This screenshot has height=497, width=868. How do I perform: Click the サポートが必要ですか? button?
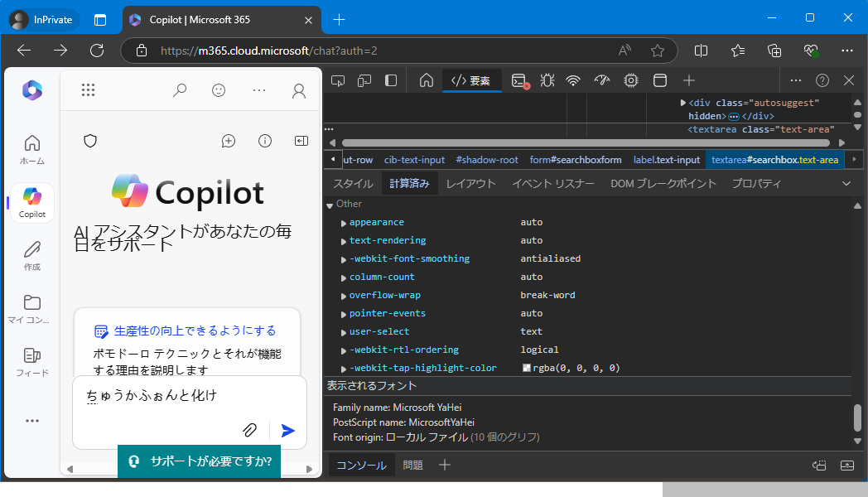coord(200,461)
